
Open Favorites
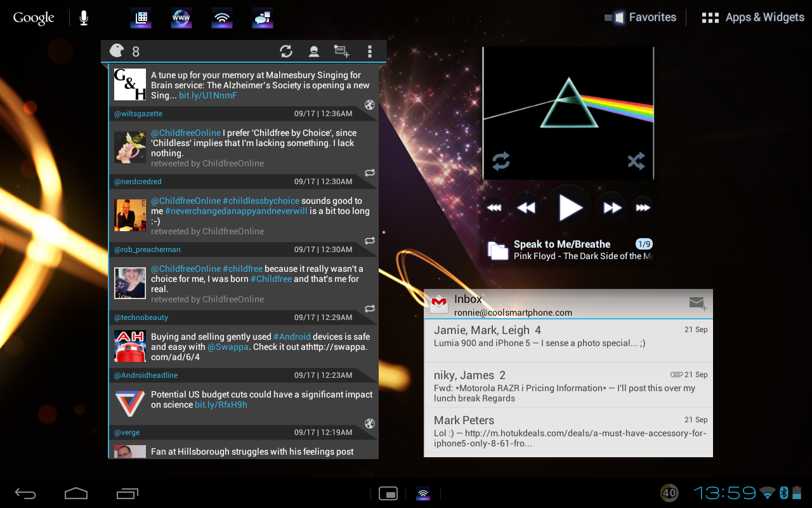pyautogui.click(x=641, y=18)
